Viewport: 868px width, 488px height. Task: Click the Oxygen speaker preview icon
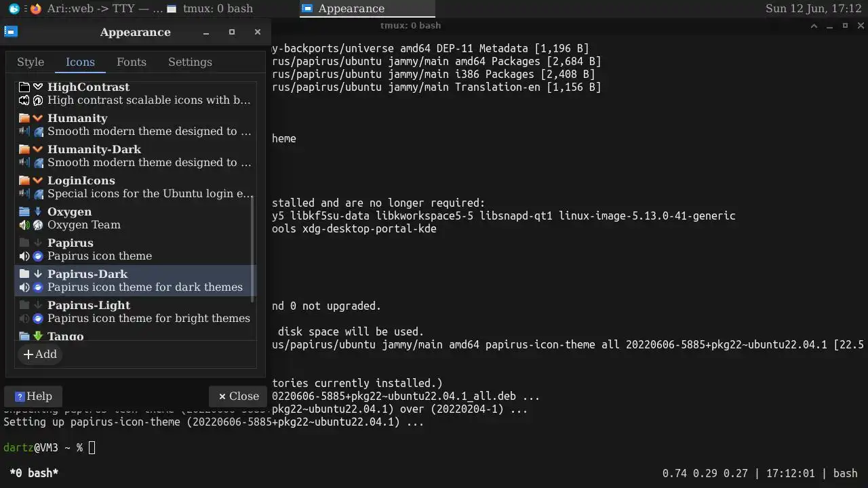[x=24, y=225]
